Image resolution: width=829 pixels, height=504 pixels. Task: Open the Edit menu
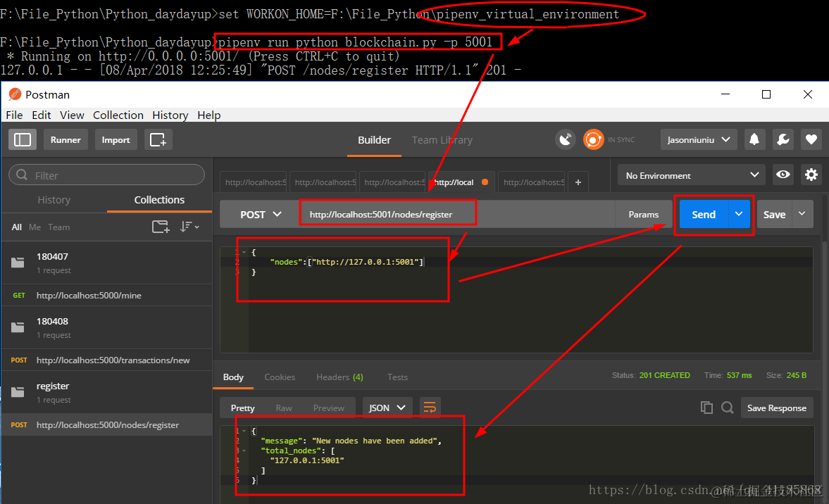[42, 115]
